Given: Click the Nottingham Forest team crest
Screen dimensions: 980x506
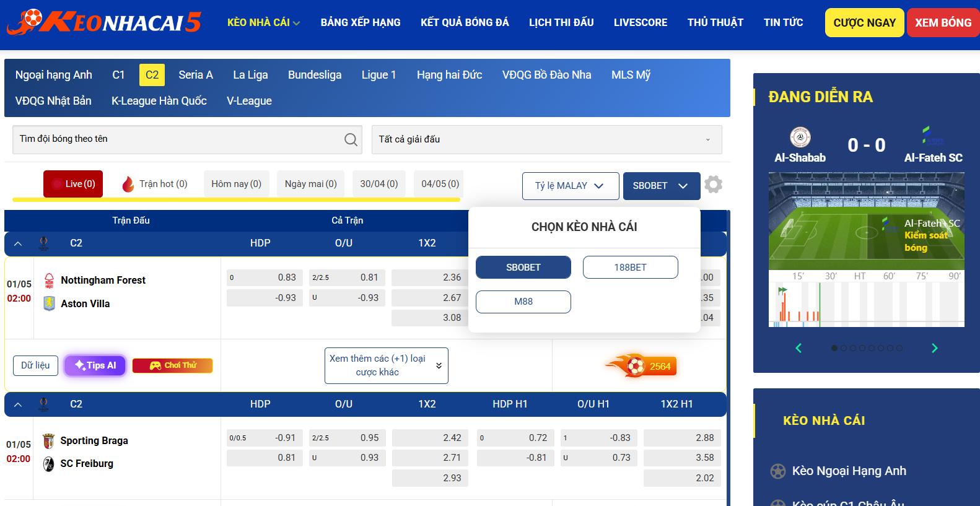Looking at the screenshot, I should coord(49,281).
